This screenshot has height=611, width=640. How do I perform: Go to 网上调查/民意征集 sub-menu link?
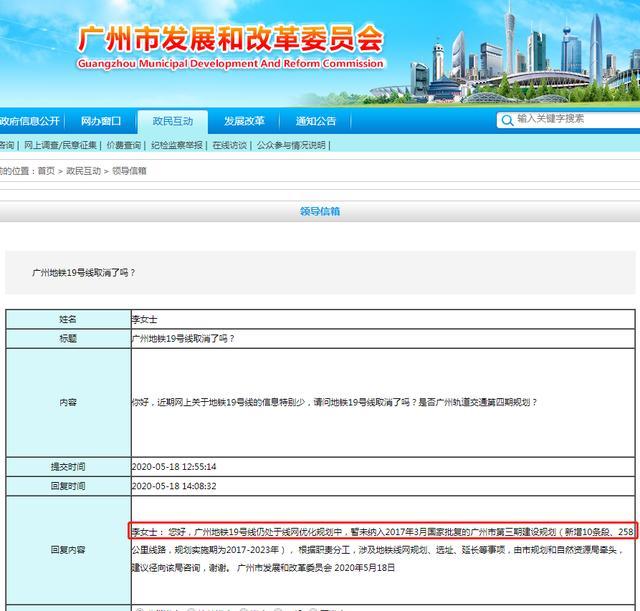coord(60,145)
